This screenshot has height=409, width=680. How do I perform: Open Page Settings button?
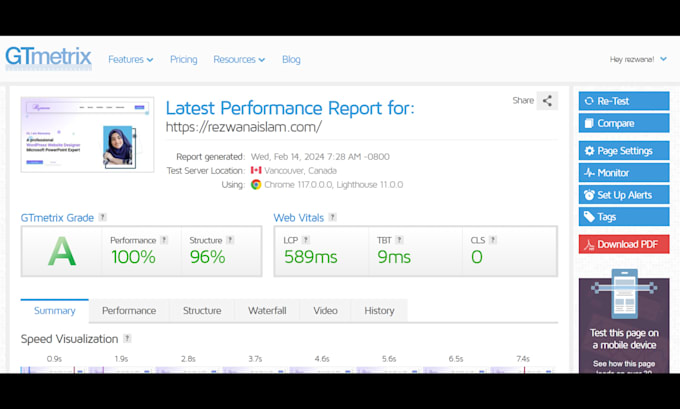624,151
